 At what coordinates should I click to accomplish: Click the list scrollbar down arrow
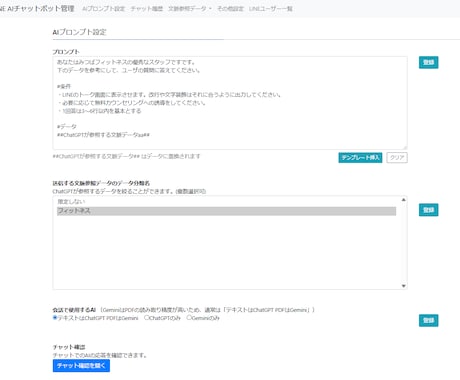tap(403, 286)
